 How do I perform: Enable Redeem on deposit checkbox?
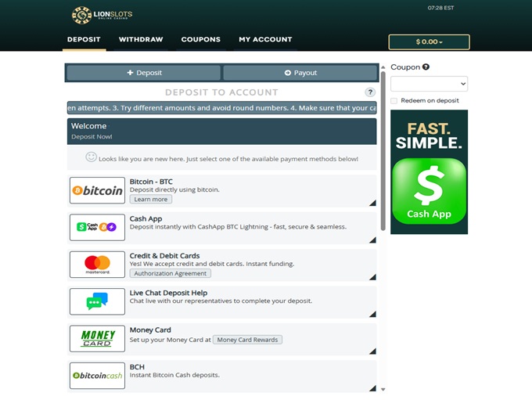tap(394, 101)
